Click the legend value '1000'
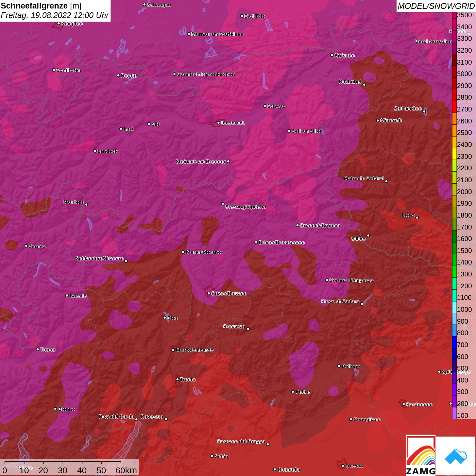The width and height of the screenshot is (476, 476). tap(464, 309)
